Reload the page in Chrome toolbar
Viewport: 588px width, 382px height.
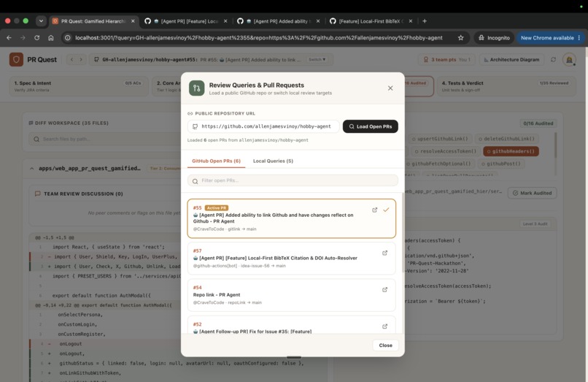tap(36, 37)
